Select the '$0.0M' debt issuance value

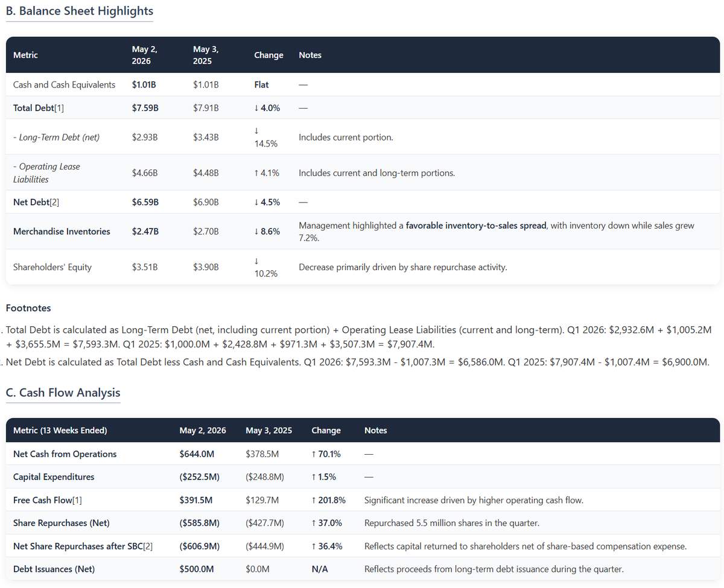click(258, 569)
